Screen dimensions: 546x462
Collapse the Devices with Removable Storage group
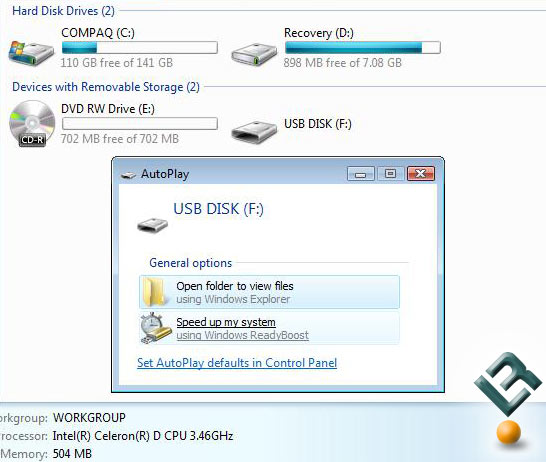click(x=106, y=87)
